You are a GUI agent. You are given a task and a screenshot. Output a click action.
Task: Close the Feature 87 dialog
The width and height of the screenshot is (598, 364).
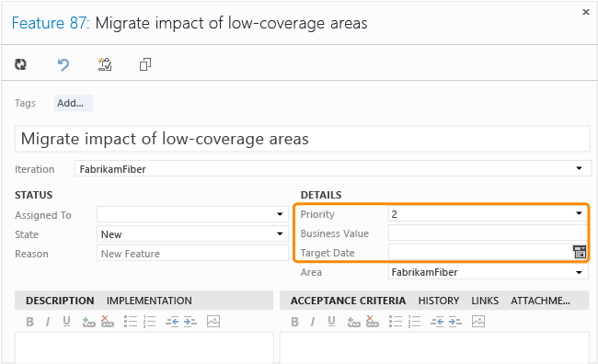[x=586, y=12]
